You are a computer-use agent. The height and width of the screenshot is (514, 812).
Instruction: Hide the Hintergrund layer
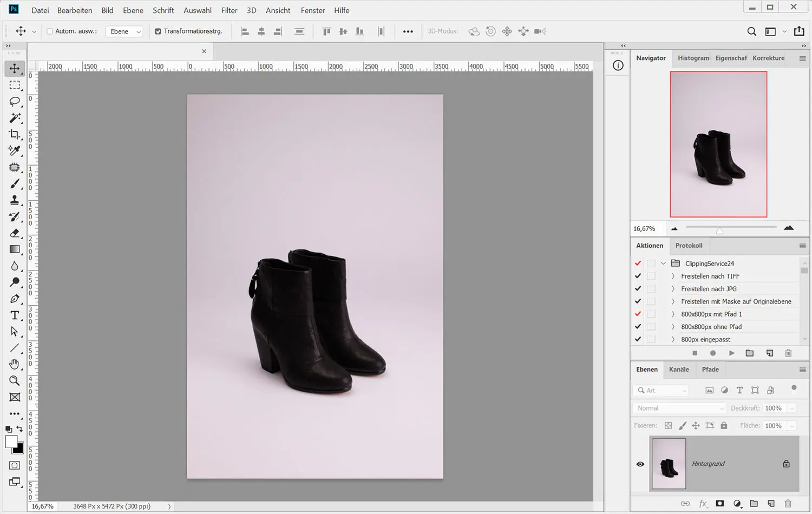pyautogui.click(x=640, y=464)
